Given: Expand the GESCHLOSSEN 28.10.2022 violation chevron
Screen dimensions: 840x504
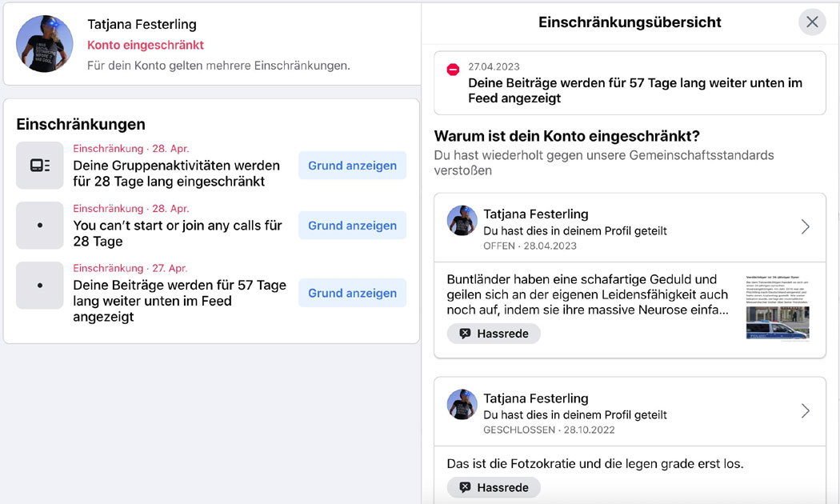Looking at the screenshot, I should pyautogui.click(x=805, y=411).
